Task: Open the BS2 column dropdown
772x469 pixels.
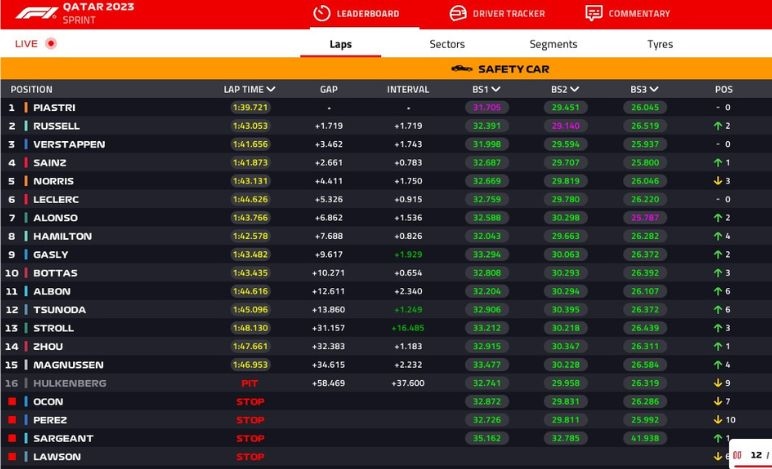Action: point(575,90)
